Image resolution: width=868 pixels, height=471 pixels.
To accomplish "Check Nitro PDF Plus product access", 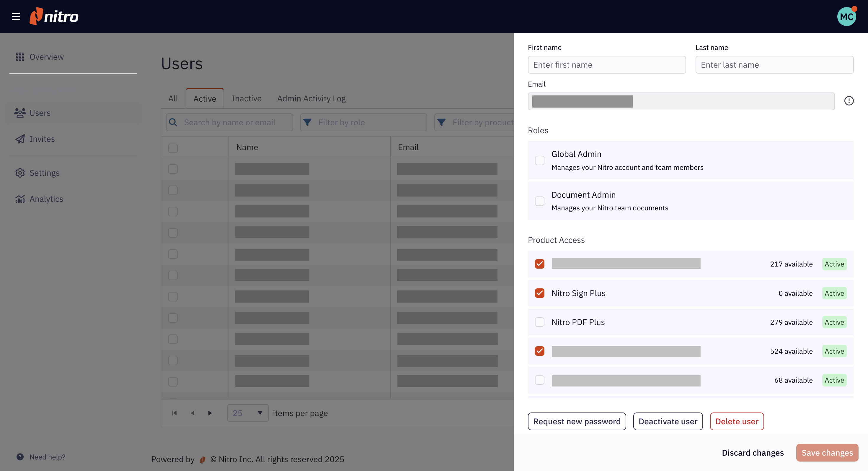I will pyautogui.click(x=539, y=322).
